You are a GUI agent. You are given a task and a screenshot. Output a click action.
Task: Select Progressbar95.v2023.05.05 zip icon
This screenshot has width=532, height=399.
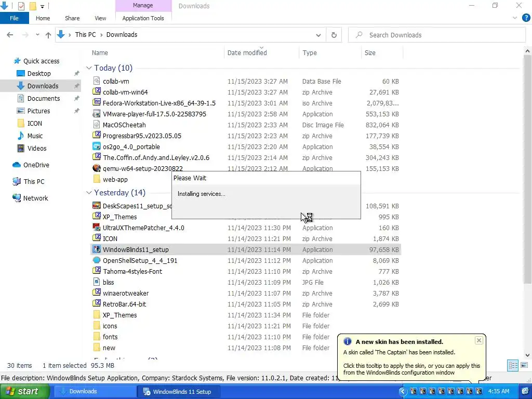(97, 136)
